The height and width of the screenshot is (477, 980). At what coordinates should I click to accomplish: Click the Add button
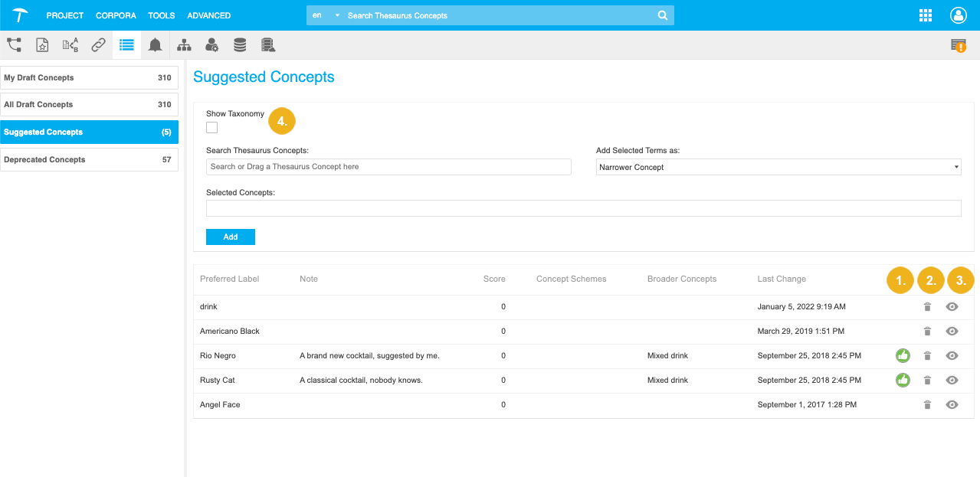pyautogui.click(x=230, y=237)
